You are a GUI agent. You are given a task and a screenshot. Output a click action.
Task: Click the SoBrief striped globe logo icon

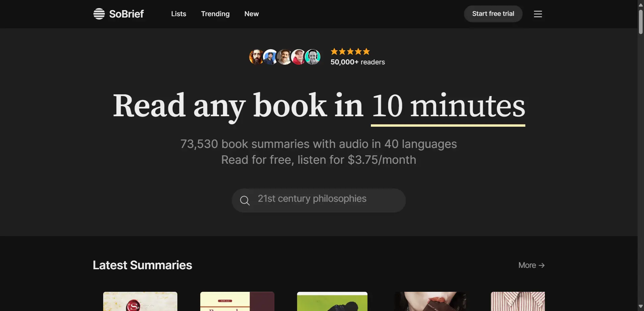coord(99,14)
